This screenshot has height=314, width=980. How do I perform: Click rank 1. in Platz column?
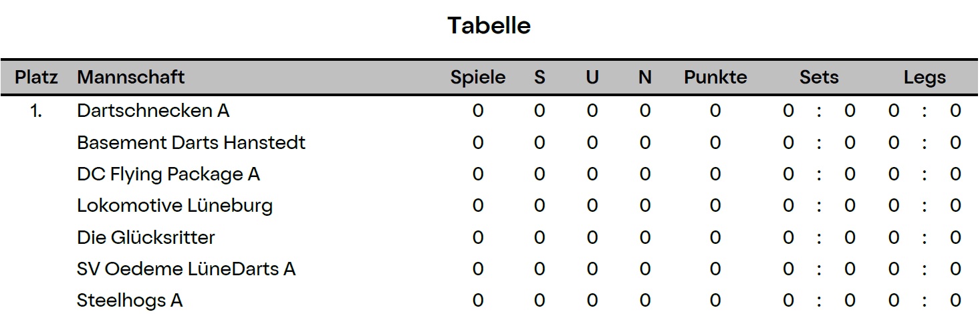36,111
